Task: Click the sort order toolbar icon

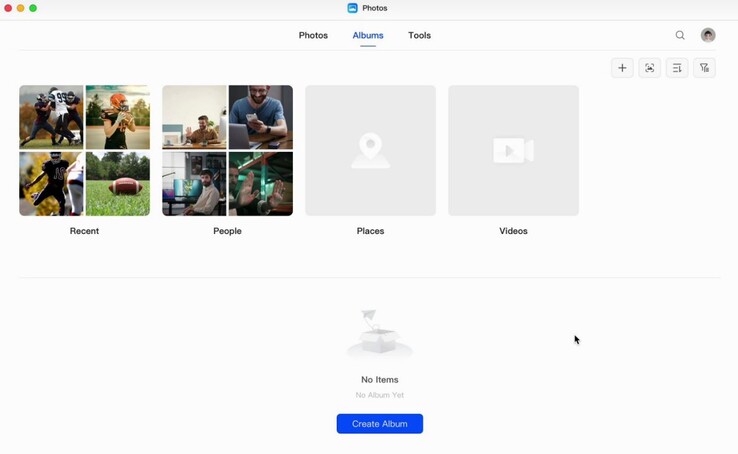Action: (677, 68)
